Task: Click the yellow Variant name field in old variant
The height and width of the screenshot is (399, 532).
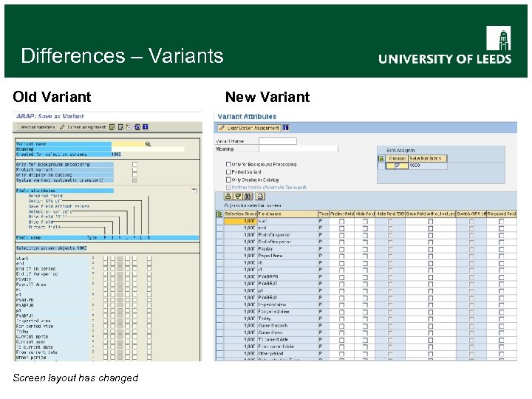Action: 129,144
